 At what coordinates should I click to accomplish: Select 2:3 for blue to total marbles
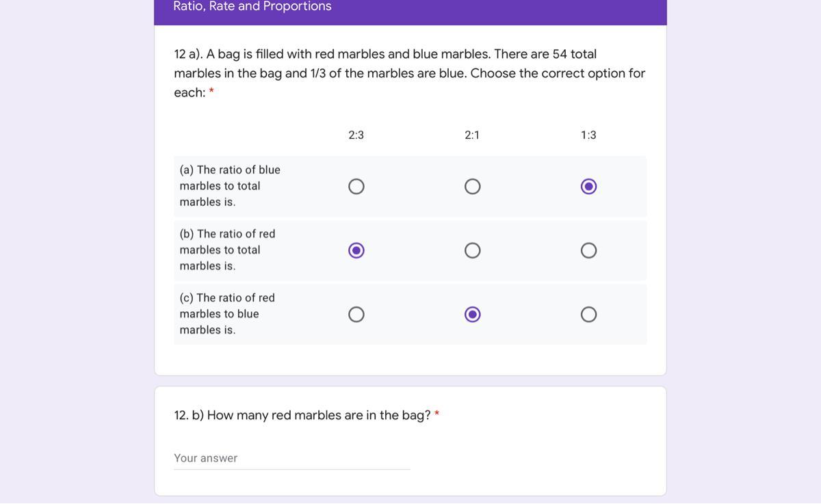pyautogui.click(x=356, y=187)
